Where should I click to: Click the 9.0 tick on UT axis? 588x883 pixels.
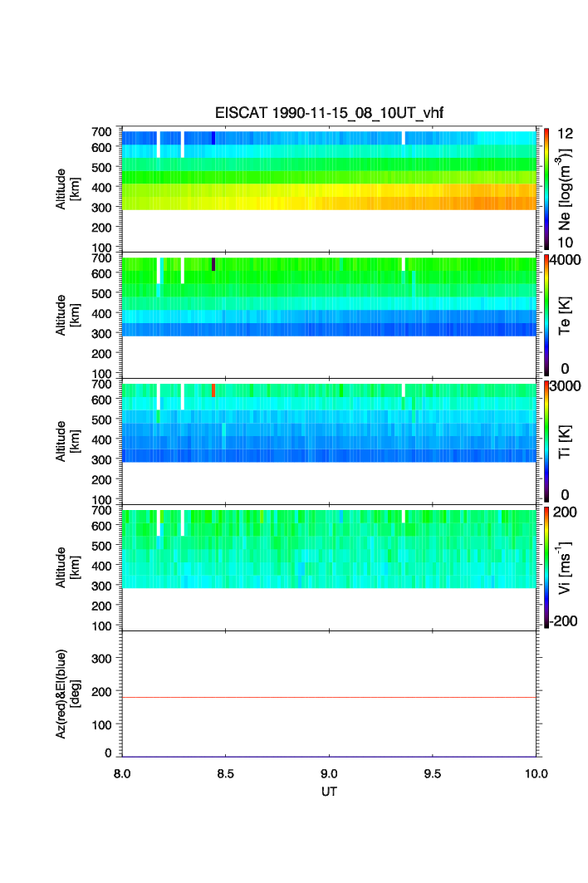pos(329,773)
